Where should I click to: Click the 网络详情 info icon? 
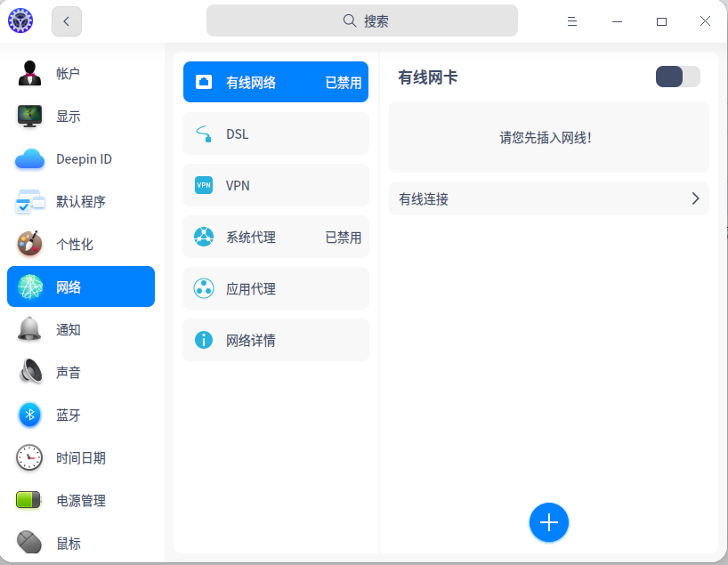[x=203, y=340]
